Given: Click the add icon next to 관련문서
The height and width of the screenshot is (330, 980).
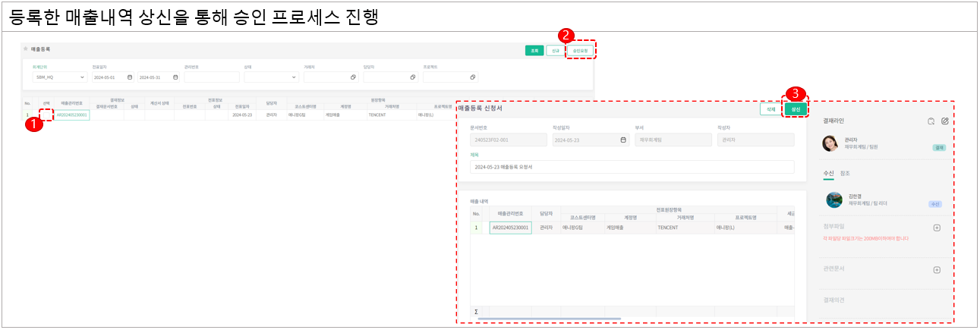Looking at the screenshot, I should click(x=936, y=269).
